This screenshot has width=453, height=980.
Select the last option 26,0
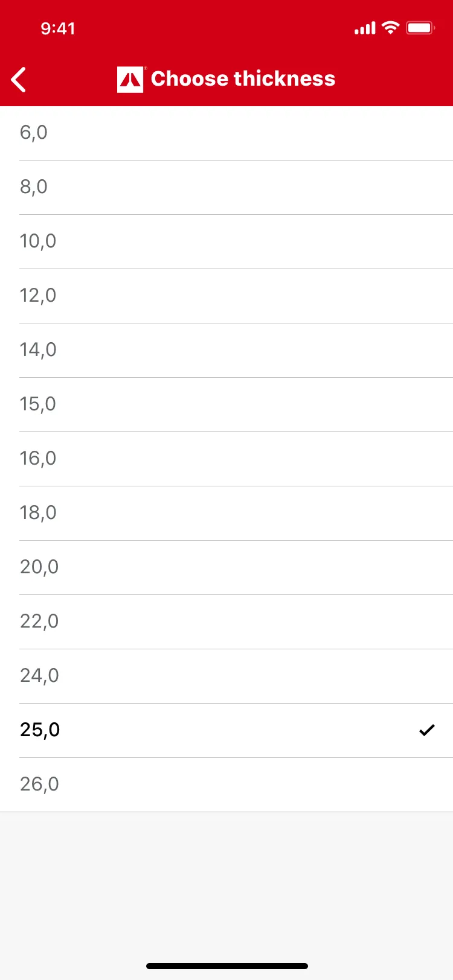226,784
